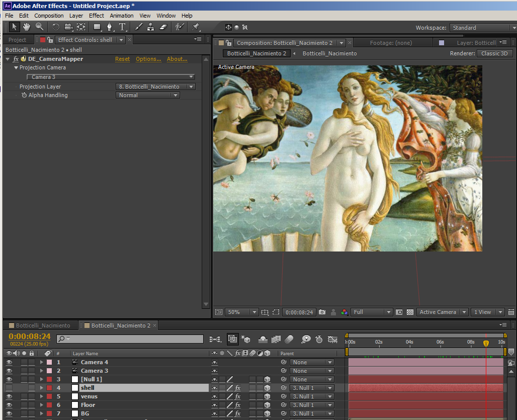The height and width of the screenshot is (420, 517).
Task: Choose the Clone Stamp tool
Action: tap(151, 27)
